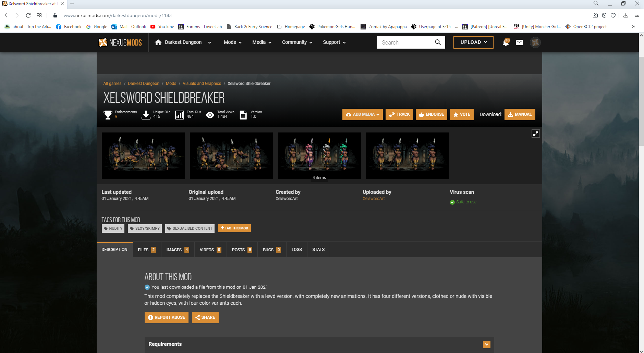
Task: Click the search magnifier icon in Nexus header
Action: (x=438, y=42)
